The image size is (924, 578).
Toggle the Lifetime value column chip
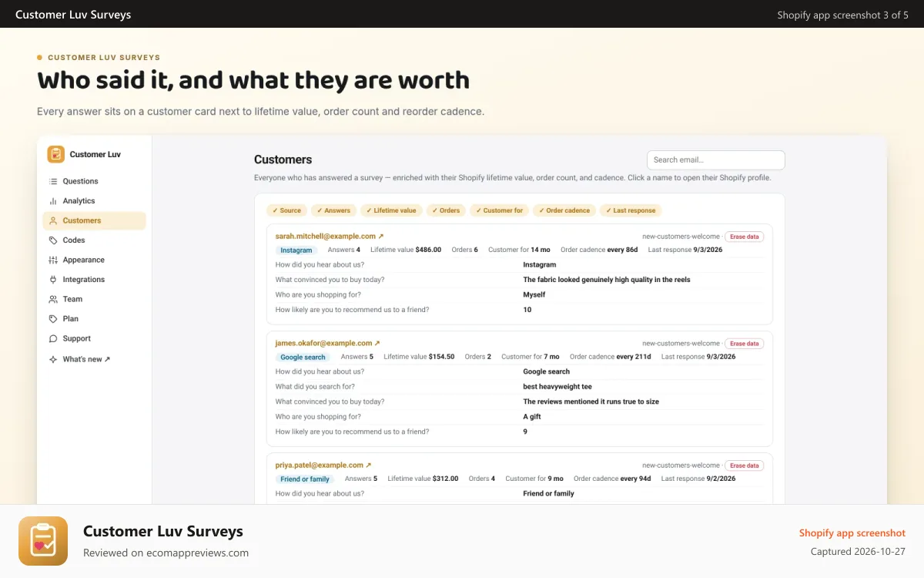tap(391, 210)
